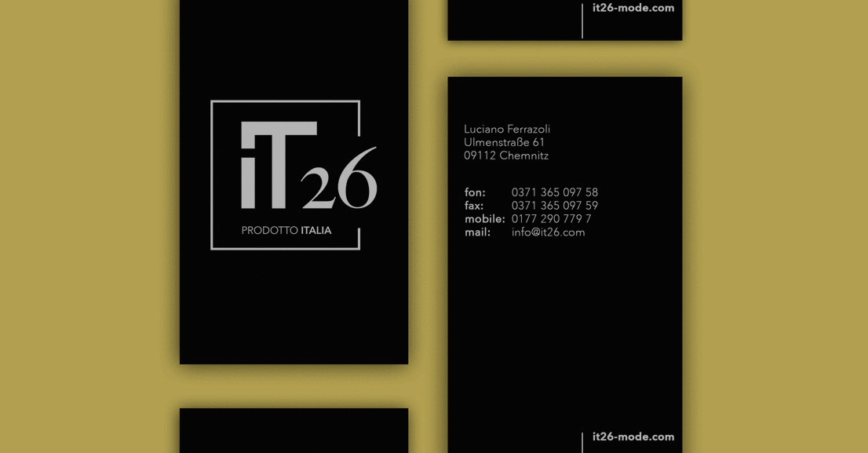This screenshot has width=868, height=453.
Task: Select fax number 0371 365 097 59
Action: click(x=554, y=206)
